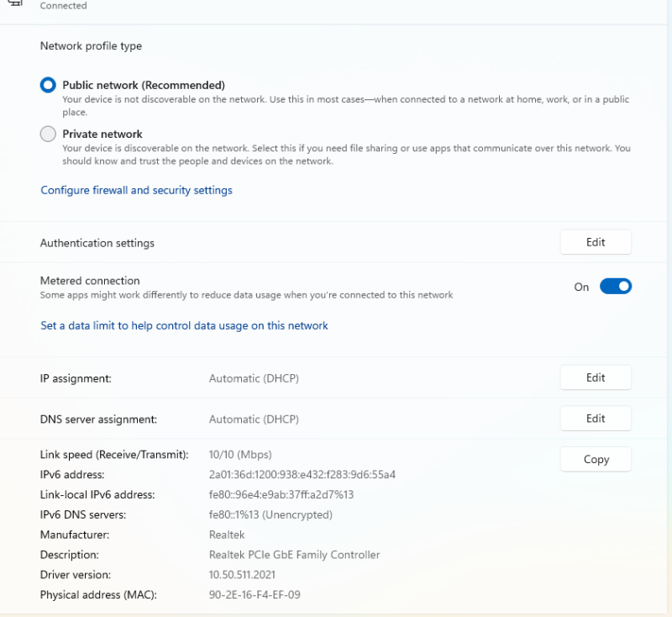Select the Public network radio button

coord(49,85)
